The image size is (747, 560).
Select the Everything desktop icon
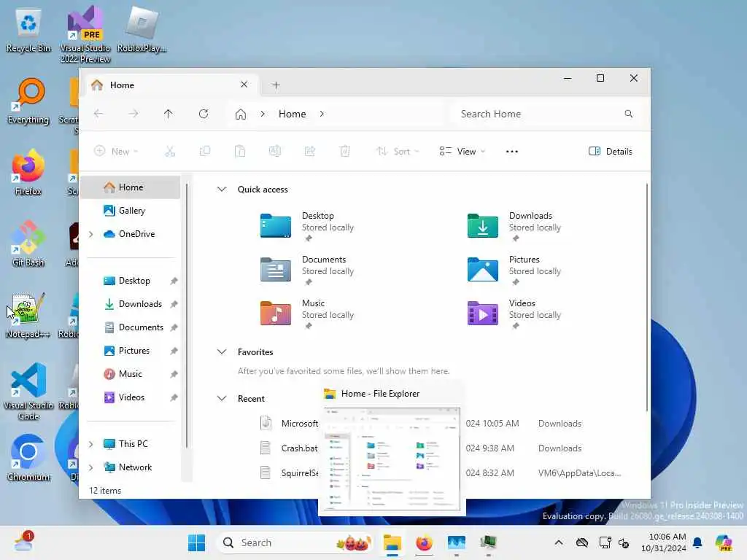pos(28,101)
